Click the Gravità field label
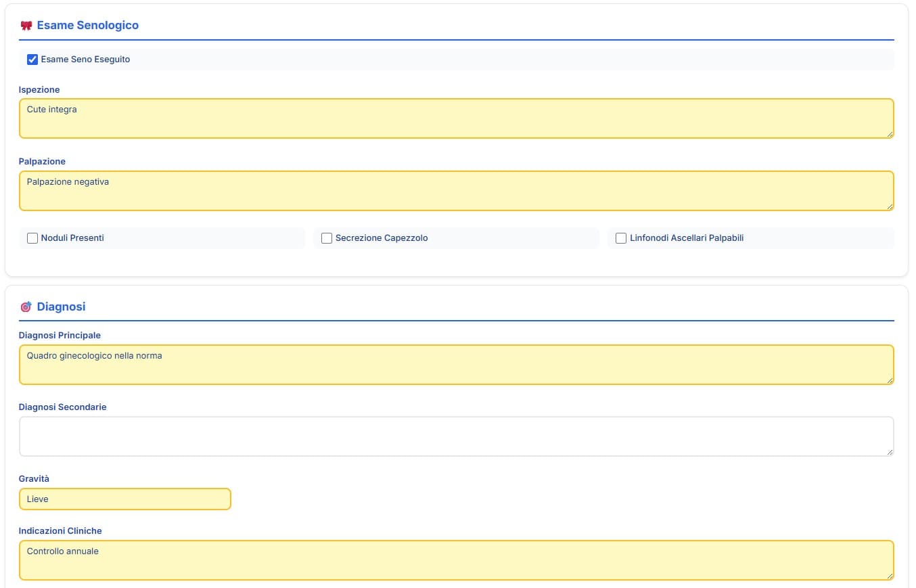This screenshot has width=916, height=588. (x=34, y=479)
